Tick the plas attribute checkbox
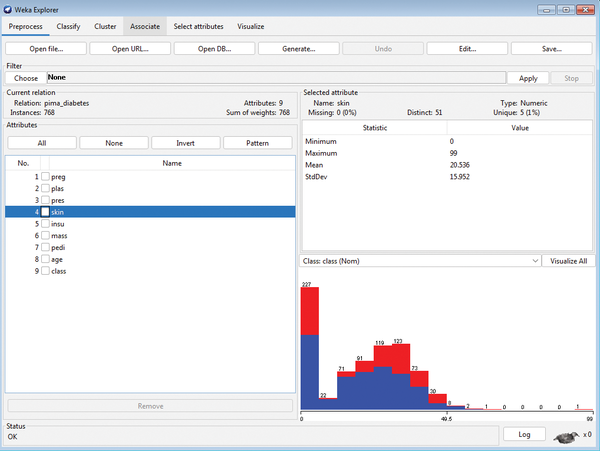This screenshot has width=600, height=451. (46, 188)
